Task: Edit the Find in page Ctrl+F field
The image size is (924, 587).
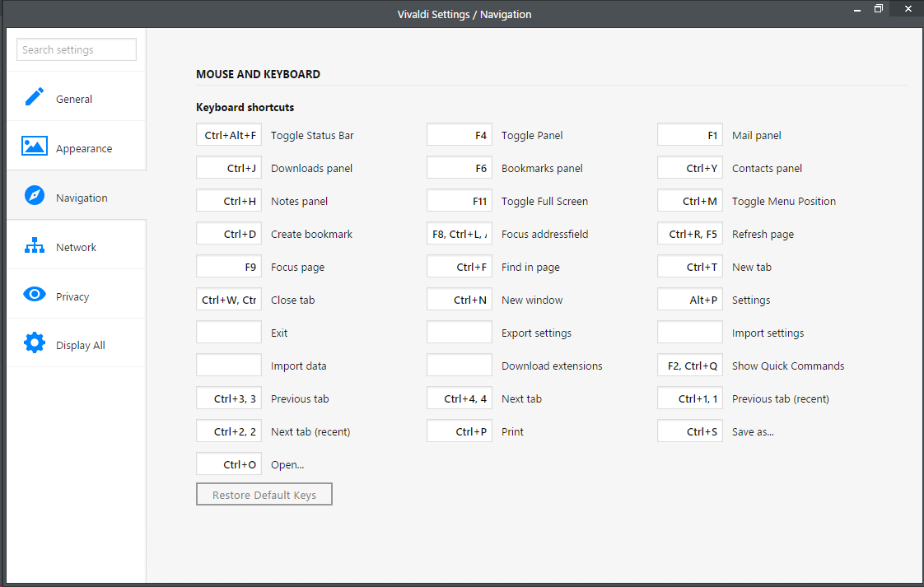Action: point(459,267)
